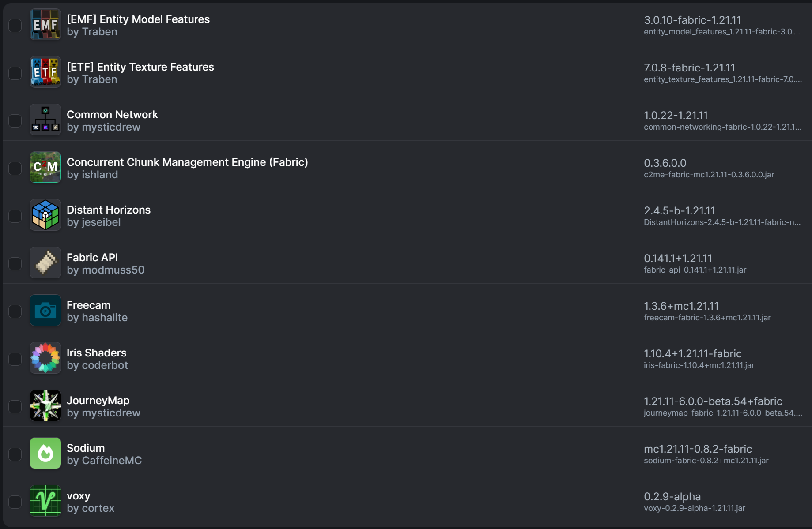The width and height of the screenshot is (812, 529).
Task: Toggle the checkbox next to voxy
Action: coord(15,502)
